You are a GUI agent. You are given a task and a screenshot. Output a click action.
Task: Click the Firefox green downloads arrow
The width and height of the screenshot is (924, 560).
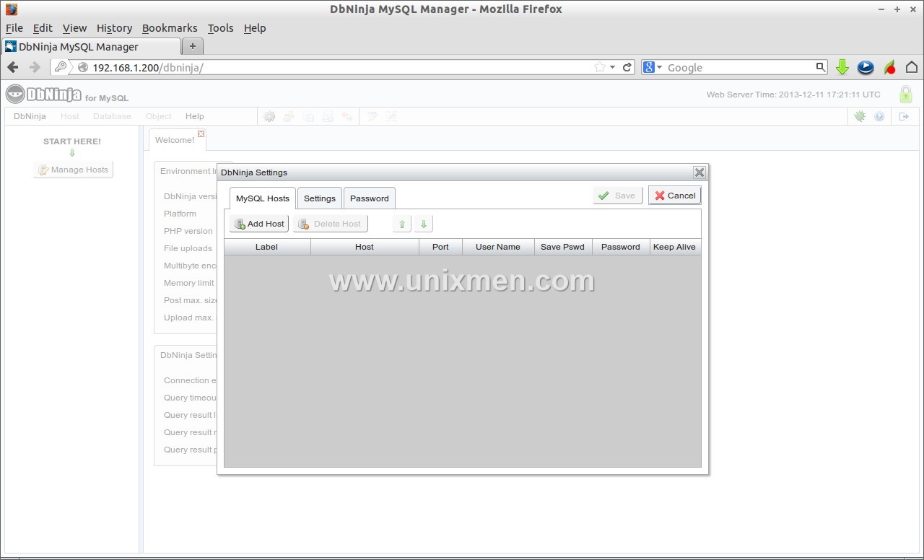coord(842,67)
